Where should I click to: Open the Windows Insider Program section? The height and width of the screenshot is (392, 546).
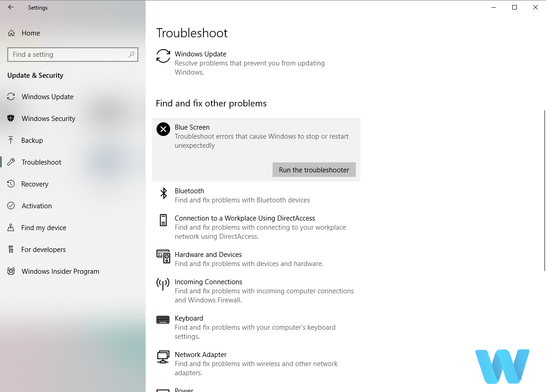coord(60,271)
